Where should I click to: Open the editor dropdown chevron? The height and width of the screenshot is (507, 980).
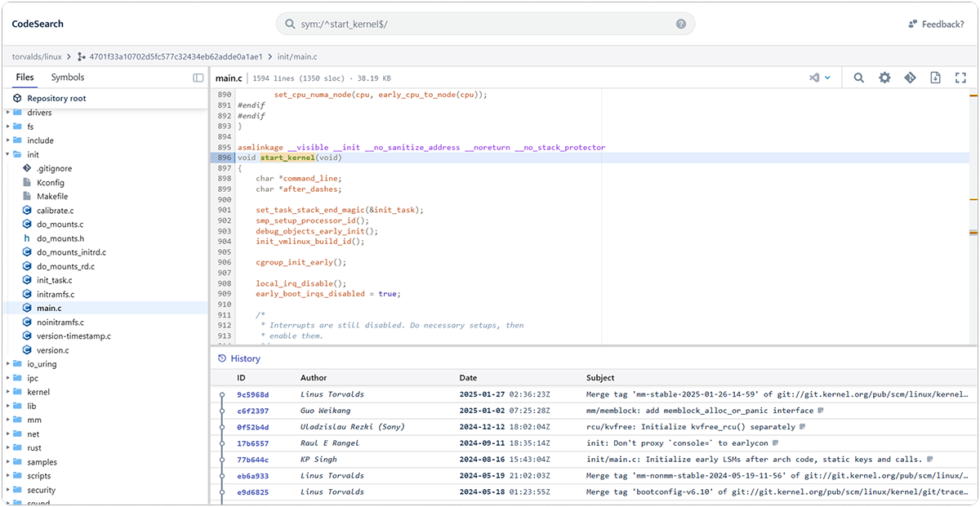(x=828, y=78)
